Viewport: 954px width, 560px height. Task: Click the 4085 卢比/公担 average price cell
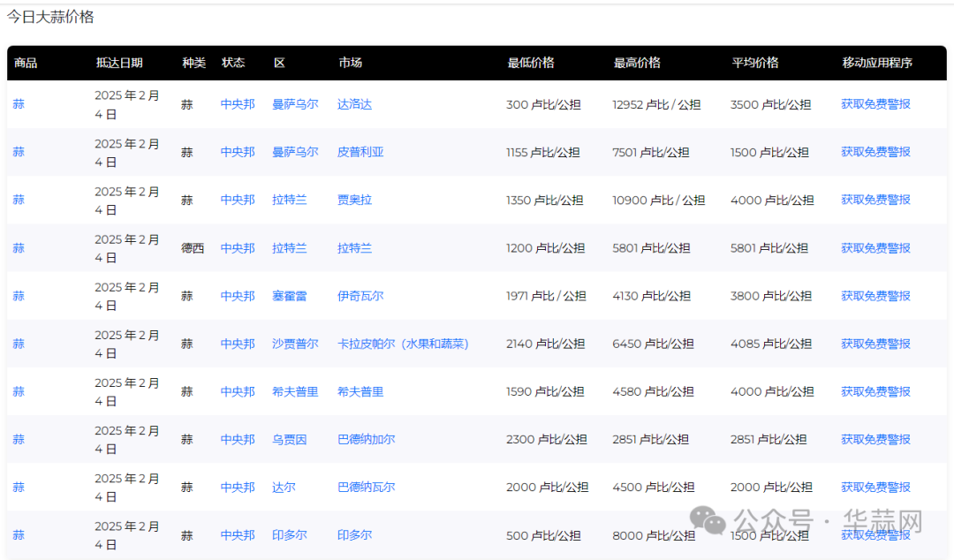coord(771,344)
